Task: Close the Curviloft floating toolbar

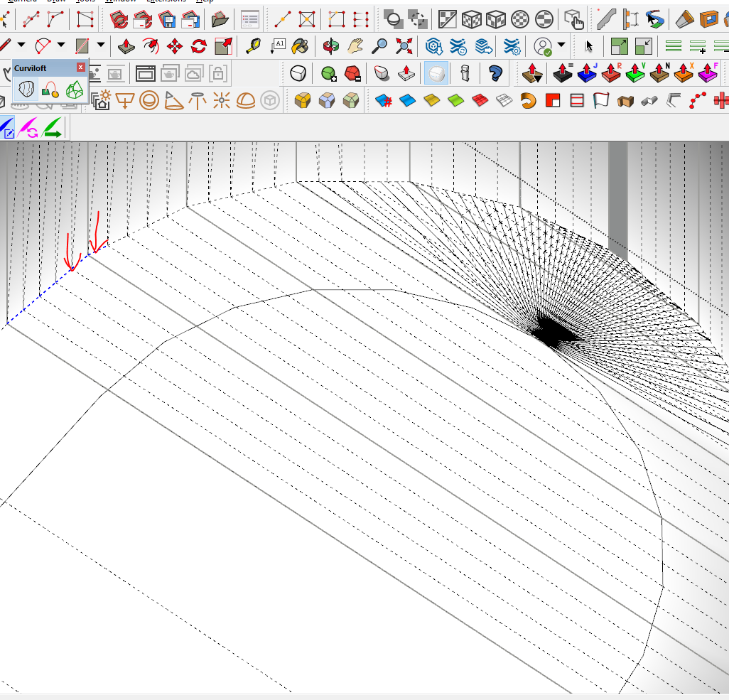Action: (81, 68)
